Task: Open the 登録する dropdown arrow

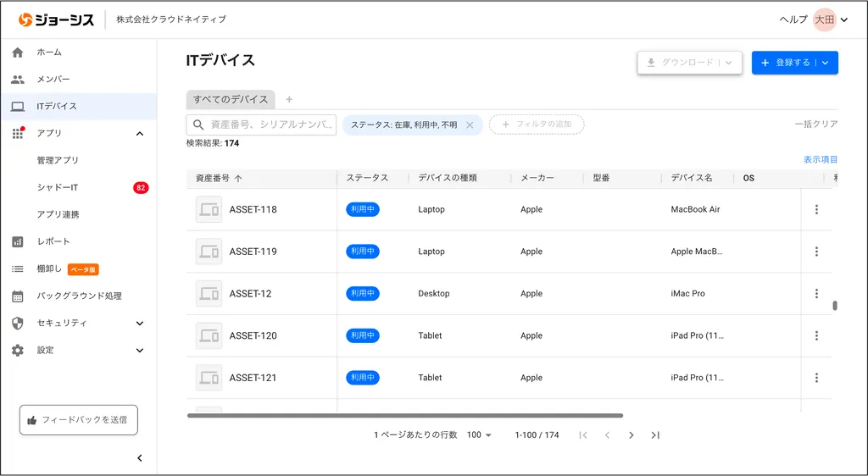Action: [x=825, y=63]
